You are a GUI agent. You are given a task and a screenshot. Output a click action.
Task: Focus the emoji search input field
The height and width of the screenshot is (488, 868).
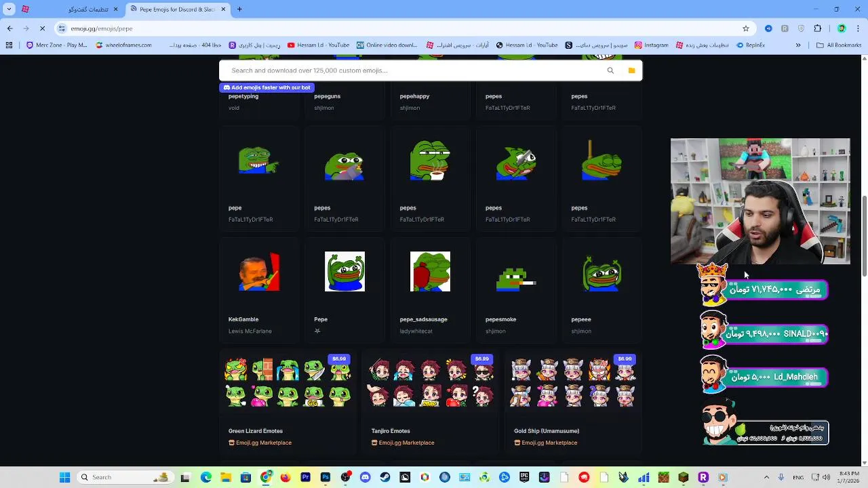pos(414,70)
